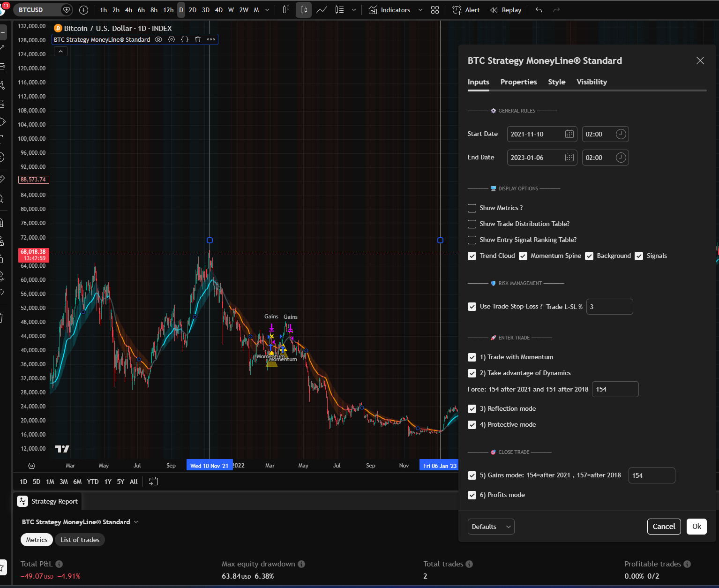Expand more timeframes dropdown arrow
This screenshot has height=588, width=719.
click(x=267, y=10)
